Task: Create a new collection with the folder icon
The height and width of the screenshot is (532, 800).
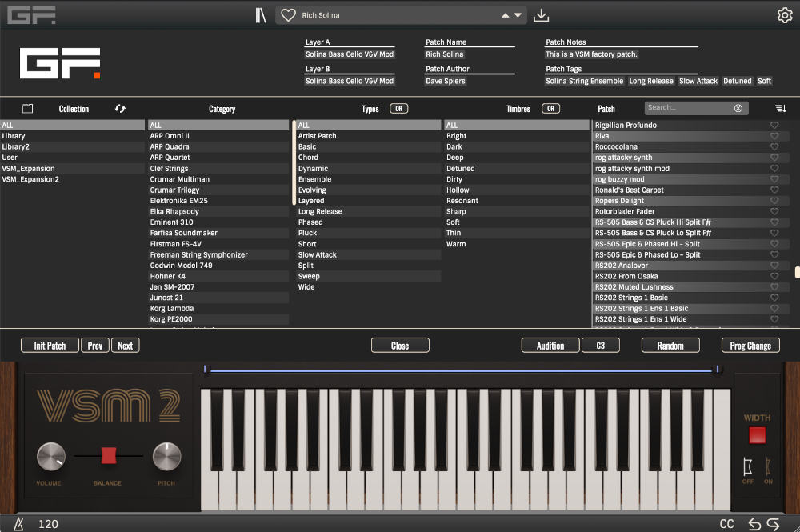Action: click(x=28, y=108)
